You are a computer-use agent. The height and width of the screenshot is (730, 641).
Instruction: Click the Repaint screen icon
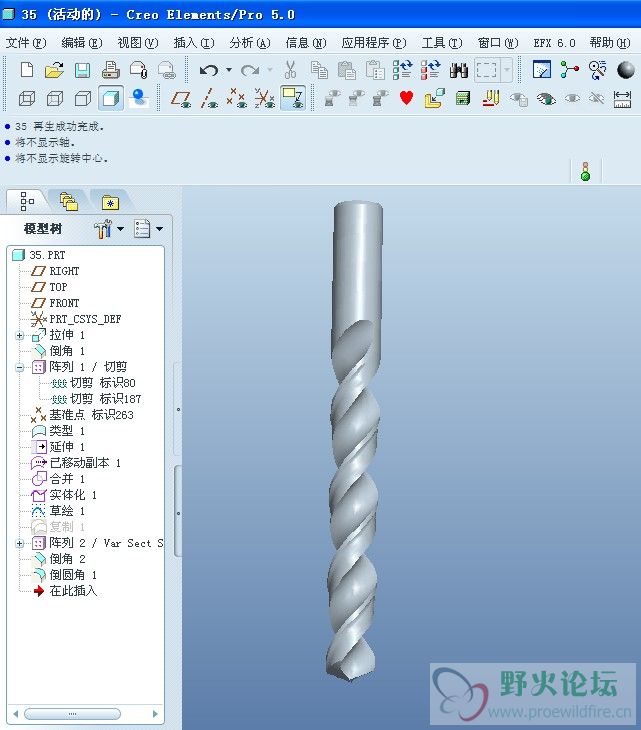tap(541, 70)
